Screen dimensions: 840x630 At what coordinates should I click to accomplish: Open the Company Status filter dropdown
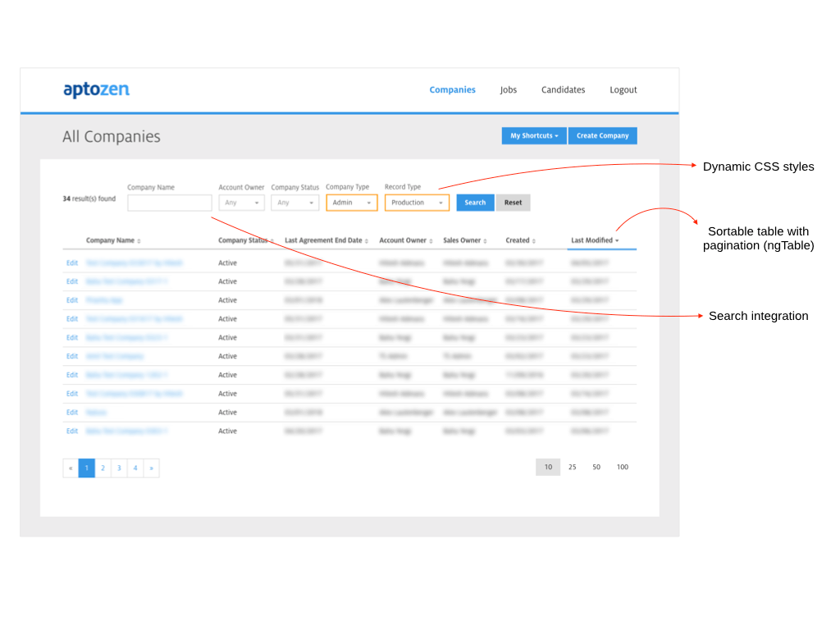tap(294, 203)
